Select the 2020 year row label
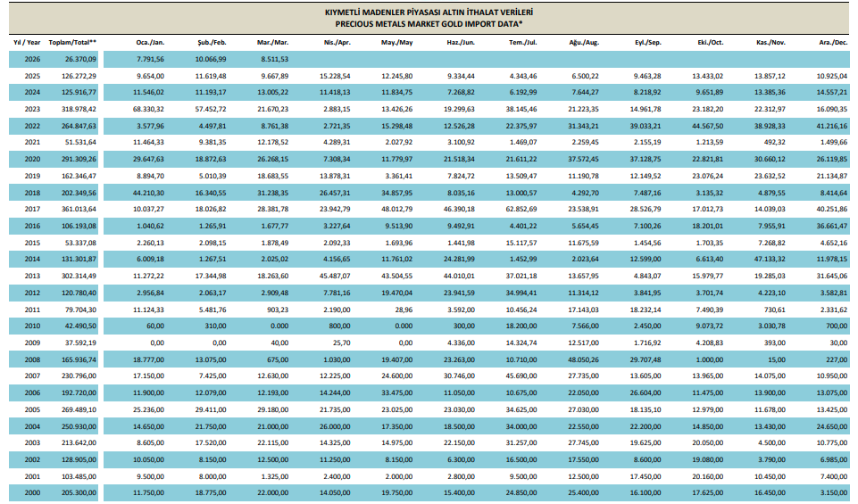Screen dimensions: 858x504 click(31, 160)
